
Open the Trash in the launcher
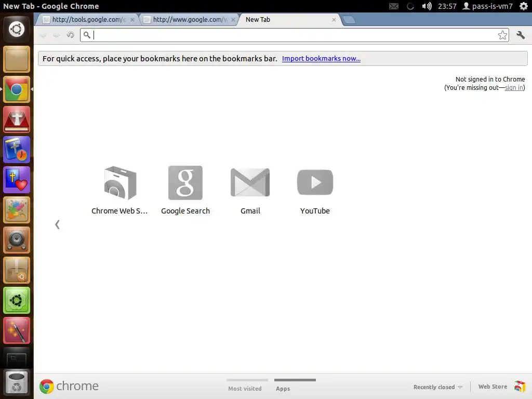(17, 383)
